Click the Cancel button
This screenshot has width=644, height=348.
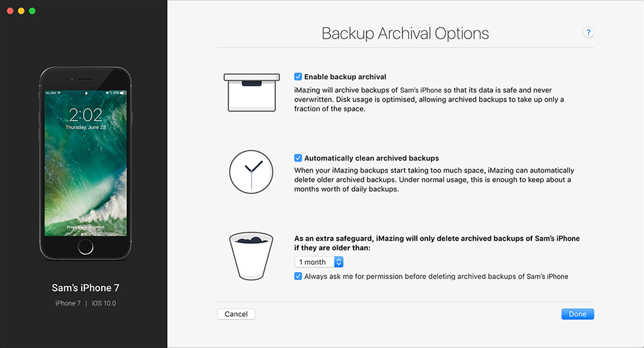click(x=236, y=314)
